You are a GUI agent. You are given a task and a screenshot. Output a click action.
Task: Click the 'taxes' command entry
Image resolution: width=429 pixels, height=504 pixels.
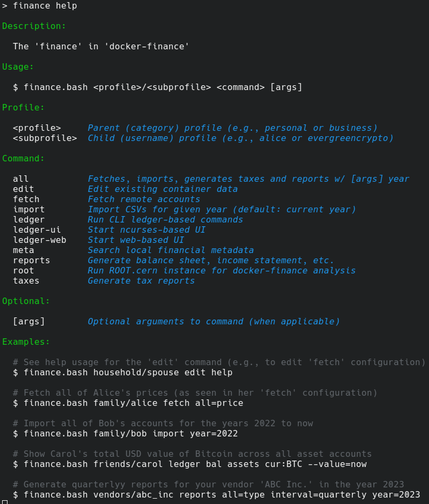point(26,280)
